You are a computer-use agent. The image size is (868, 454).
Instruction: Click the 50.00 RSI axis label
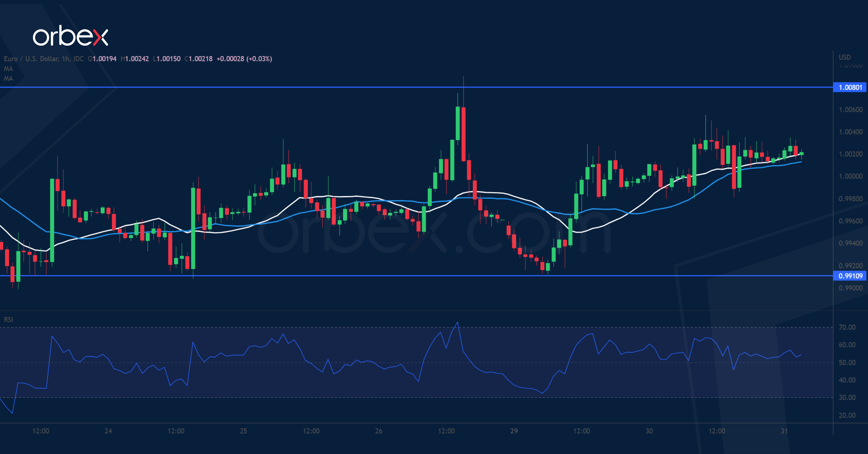tap(847, 363)
